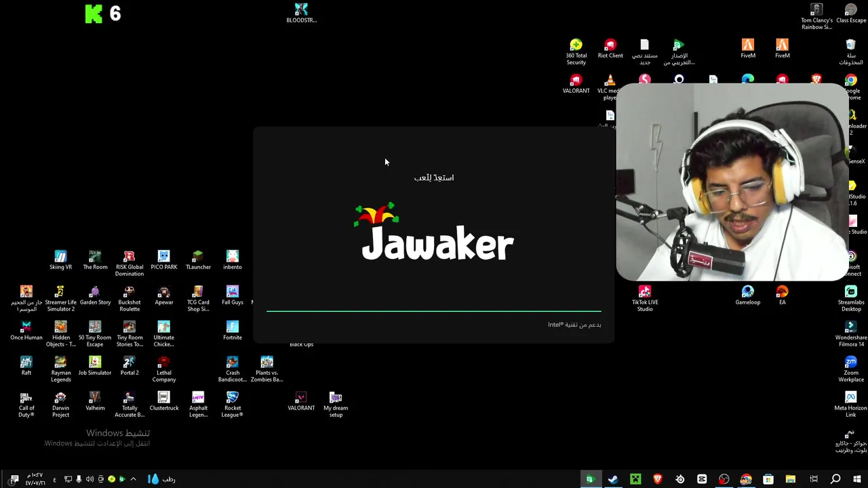Open Clustertruck shortcut
Screen dimensions: 868x488
tap(163, 401)
